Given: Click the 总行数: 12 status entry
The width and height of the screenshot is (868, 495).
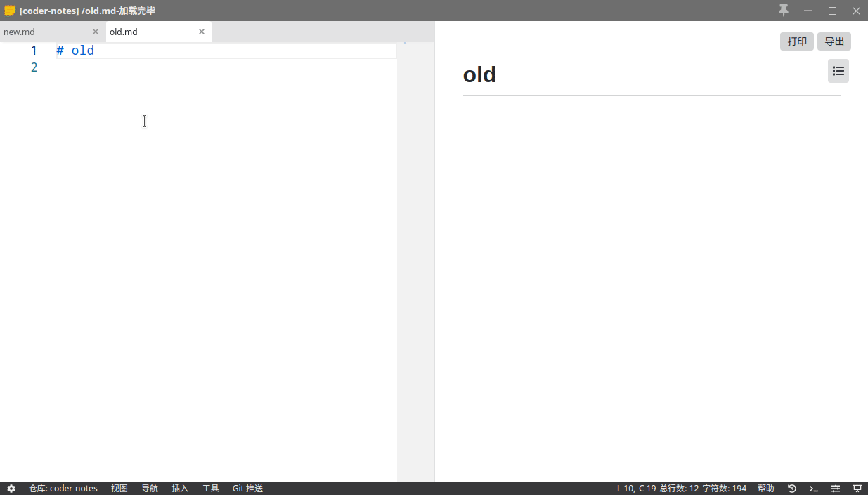Looking at the screenshot, I should [679, 489].
